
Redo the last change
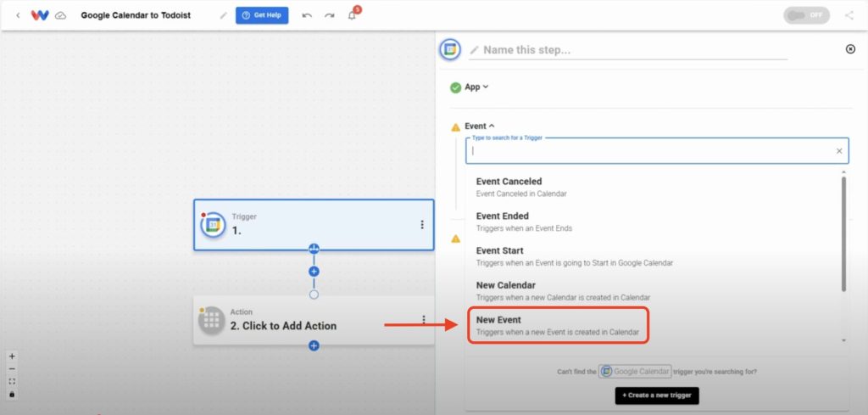[x=330, y=15]
